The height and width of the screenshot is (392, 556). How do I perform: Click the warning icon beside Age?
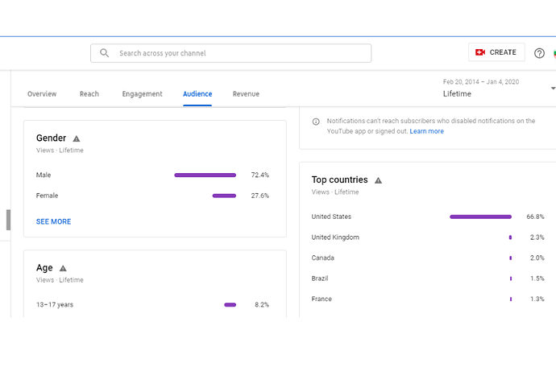click(x=63, y=268)
